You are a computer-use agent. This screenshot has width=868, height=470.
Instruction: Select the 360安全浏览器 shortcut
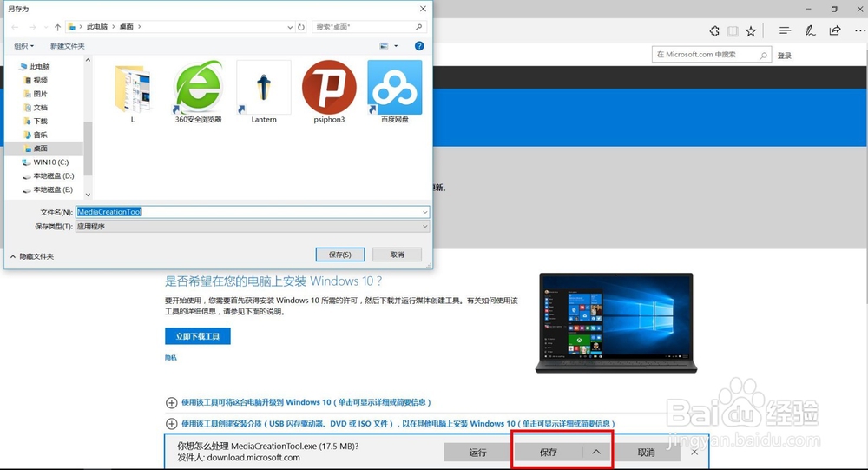point(198,93)
